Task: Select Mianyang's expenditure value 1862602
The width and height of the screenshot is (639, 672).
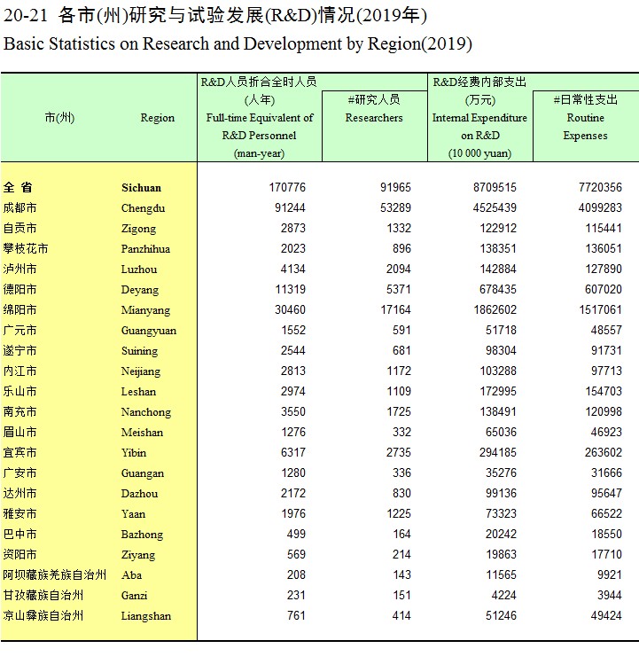Action: [x=495, y=310]
